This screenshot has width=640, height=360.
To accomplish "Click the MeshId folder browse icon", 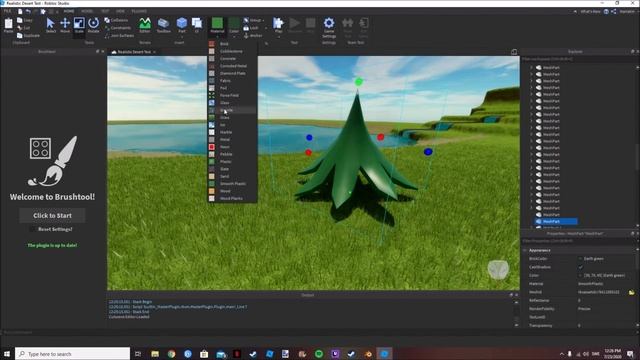I will pyautogui.click(x=632, y=292).
